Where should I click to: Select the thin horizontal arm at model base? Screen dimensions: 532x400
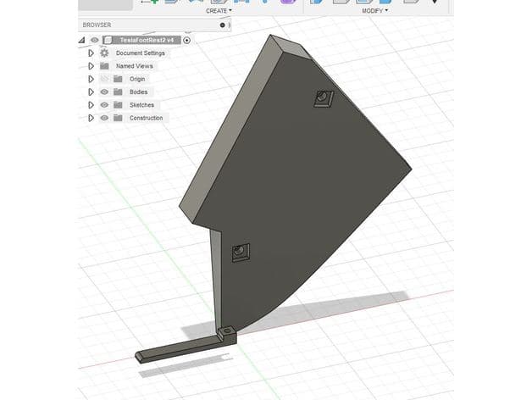(x=180, y=351)
